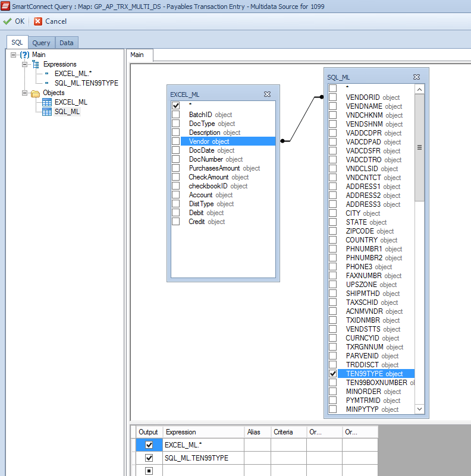The image size is (471, 476).
Task: Collapse the Main tree node
Action: (13, 55)
